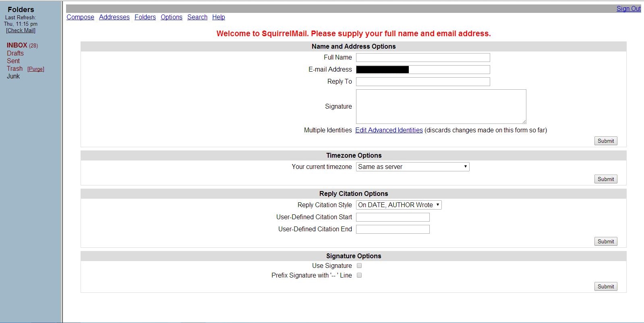The width and height of the screenshot is (644, 323).
Task: Go to Folders in top menu
Action: click(145, 17)
